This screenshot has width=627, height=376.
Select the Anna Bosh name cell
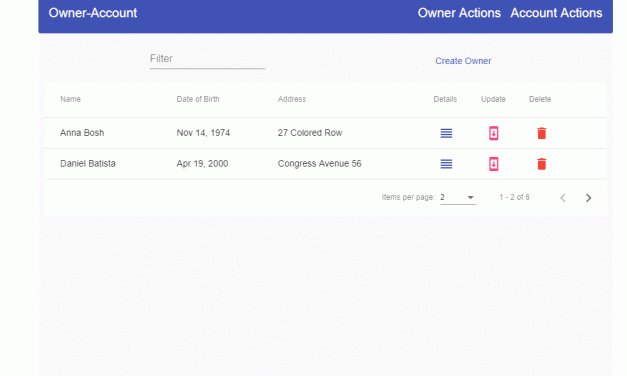point(82,133)
